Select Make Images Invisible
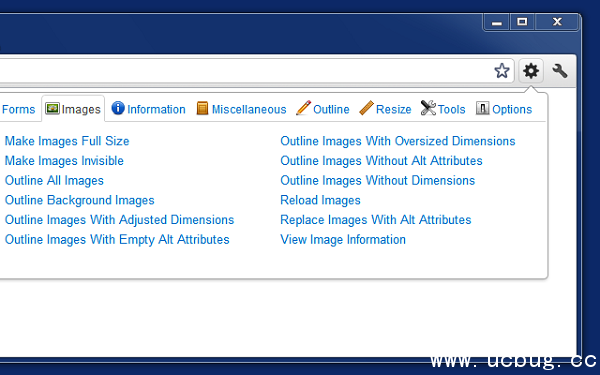Screen dimensions: 600x375 point(64,161)
